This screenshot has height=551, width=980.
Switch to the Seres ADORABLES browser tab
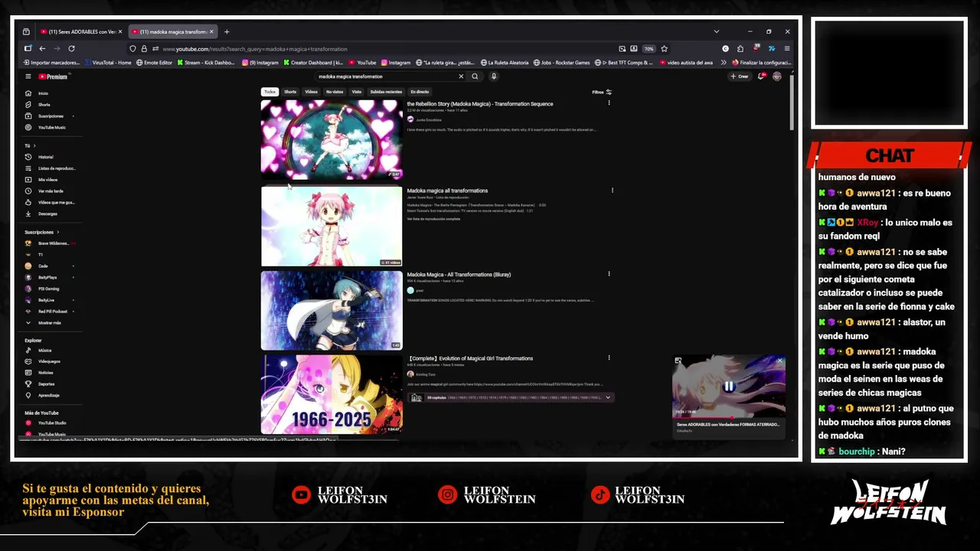(x=80, y=32)
